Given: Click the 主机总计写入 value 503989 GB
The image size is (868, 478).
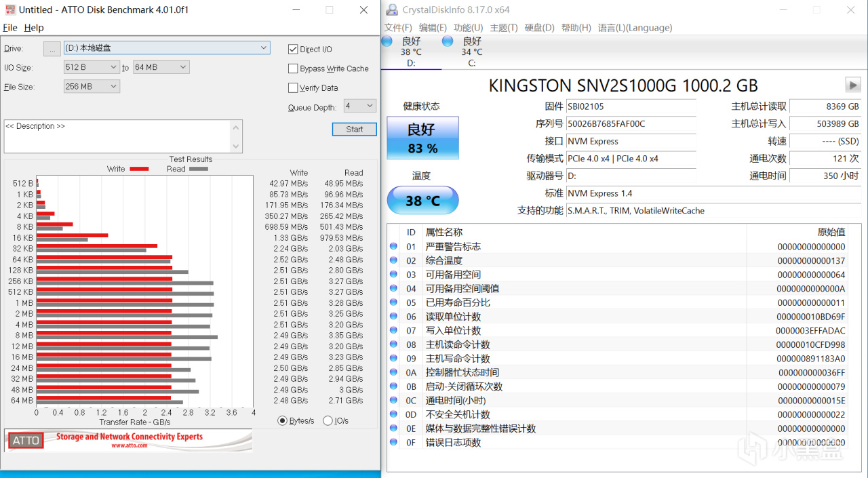Looking at the screenshot, I should [825, 123].
